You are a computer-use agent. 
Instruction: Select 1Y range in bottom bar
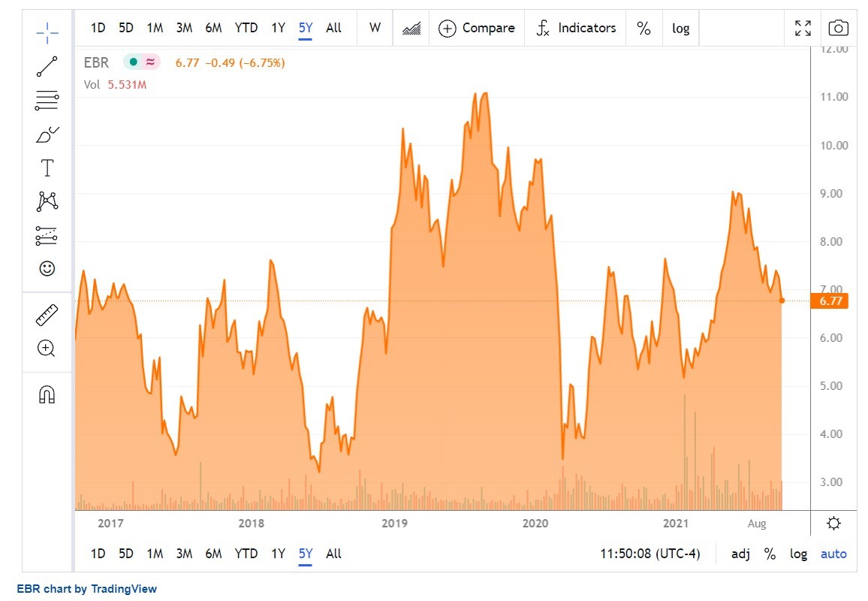(x=278, y=554)
